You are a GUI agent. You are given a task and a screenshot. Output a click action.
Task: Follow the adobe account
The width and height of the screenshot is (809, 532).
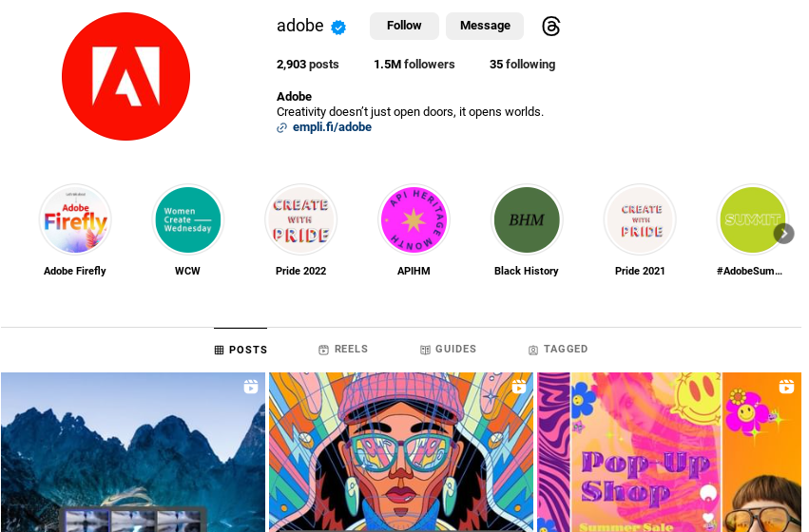point(404,26)
